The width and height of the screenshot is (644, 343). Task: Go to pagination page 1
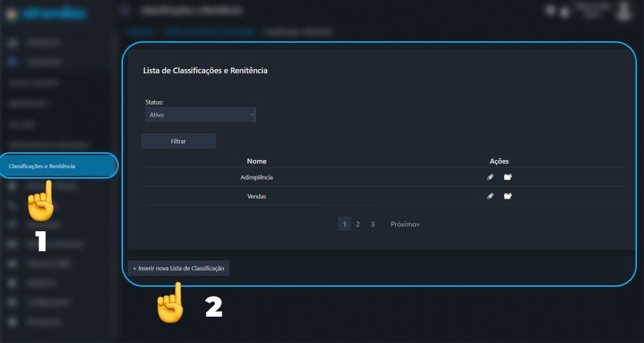tap(344, 224)
